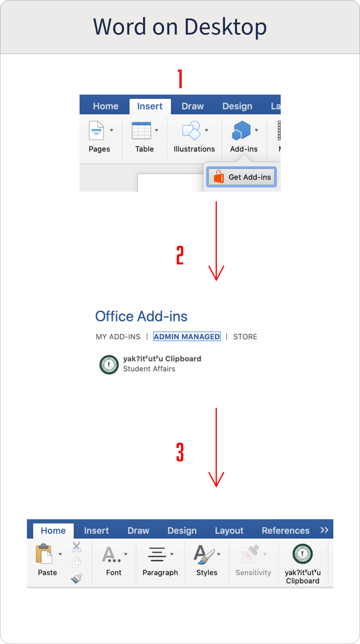
Task: Click the Cut scissors icon
Action: 76,547
